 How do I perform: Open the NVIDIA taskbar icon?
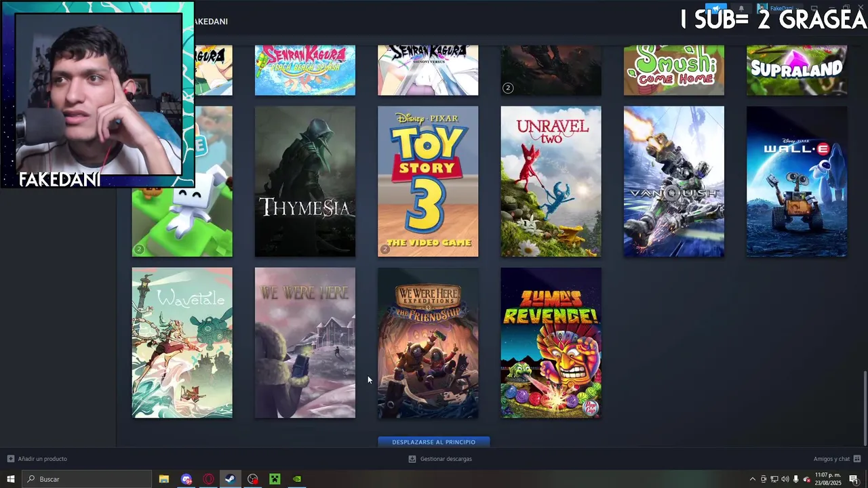(x=297, y=479)
